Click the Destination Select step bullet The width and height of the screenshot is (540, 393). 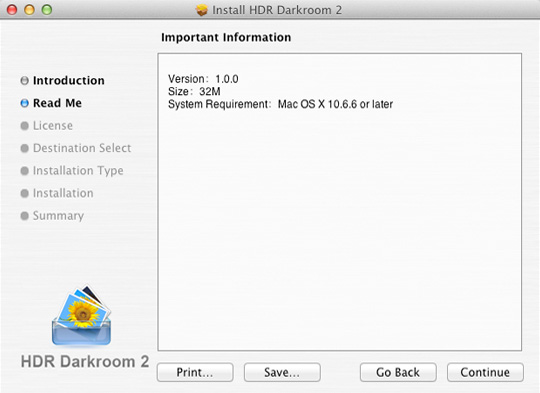(x=24, y=148)
